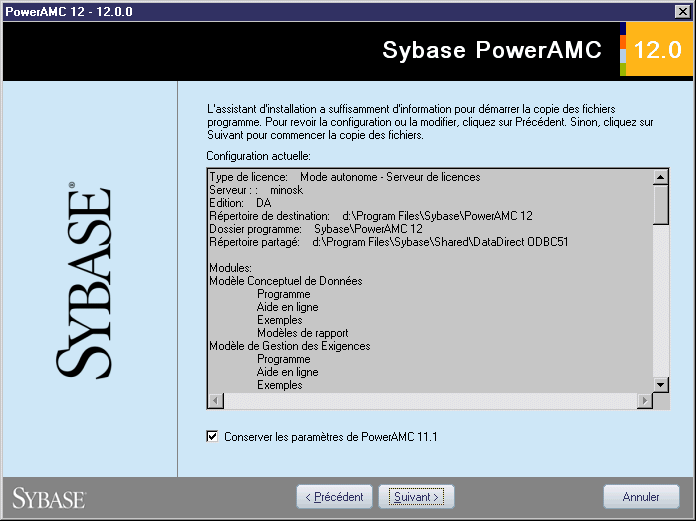Close the PowerAMC 12 installer window
696x521 pixels.
point(683,12)
